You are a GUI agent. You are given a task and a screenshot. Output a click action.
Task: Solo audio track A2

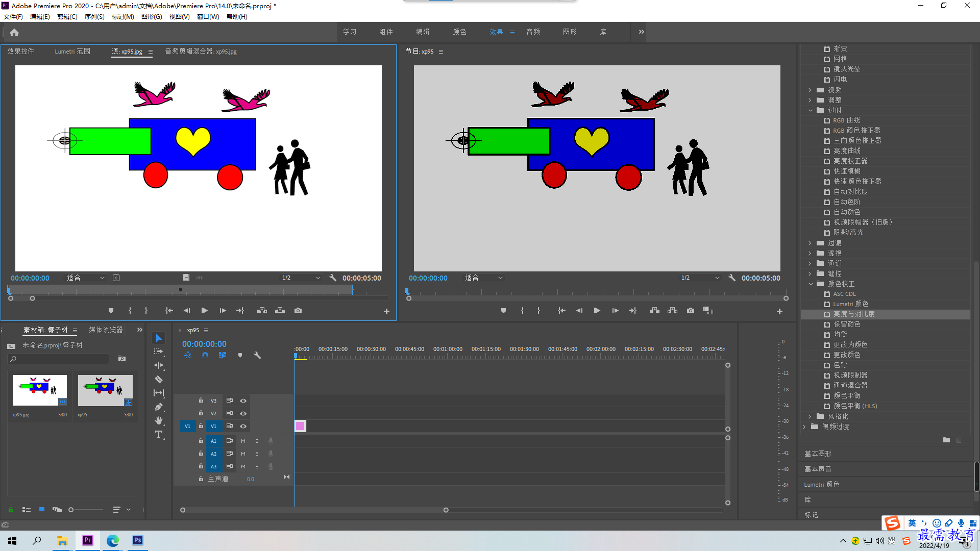click(x=257, y=454)
